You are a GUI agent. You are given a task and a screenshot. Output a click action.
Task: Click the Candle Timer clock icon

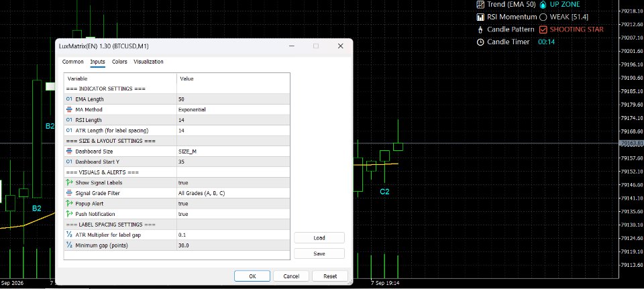[480, 42]
